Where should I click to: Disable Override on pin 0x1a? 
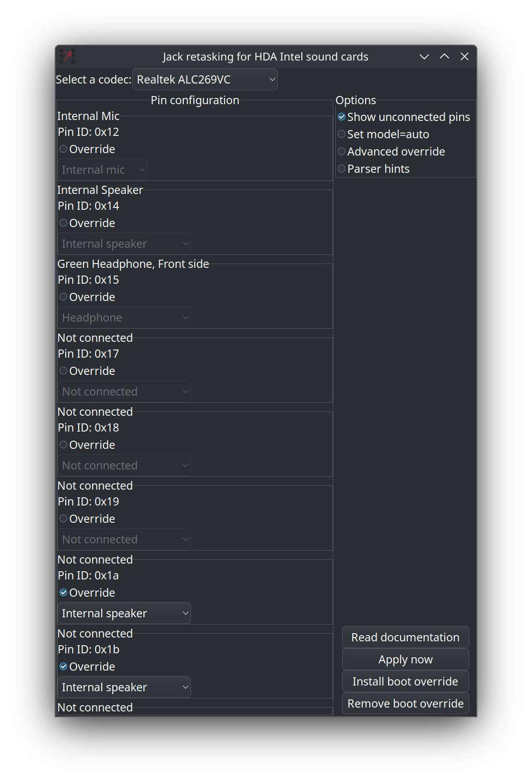pyautogui.click(x=63, y=592)
